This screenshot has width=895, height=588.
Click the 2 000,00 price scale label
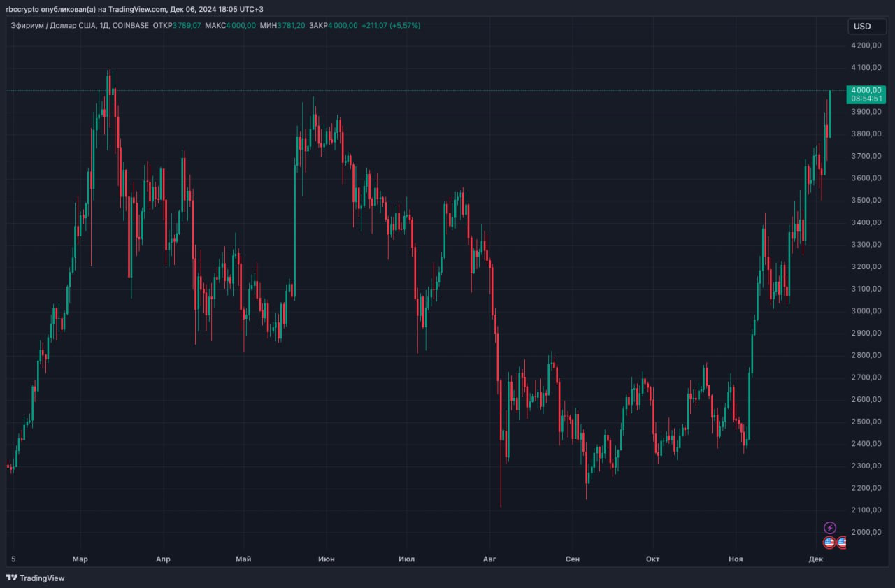866,533
